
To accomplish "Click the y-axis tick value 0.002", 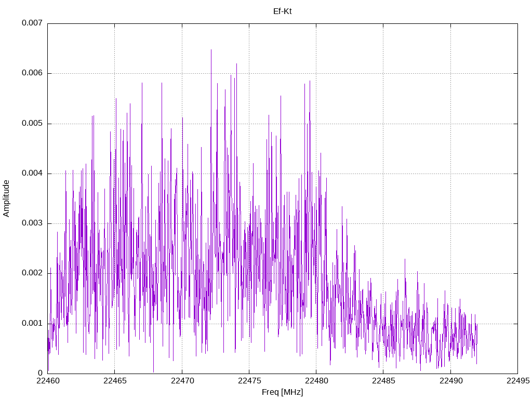I will tap(32, 273).
